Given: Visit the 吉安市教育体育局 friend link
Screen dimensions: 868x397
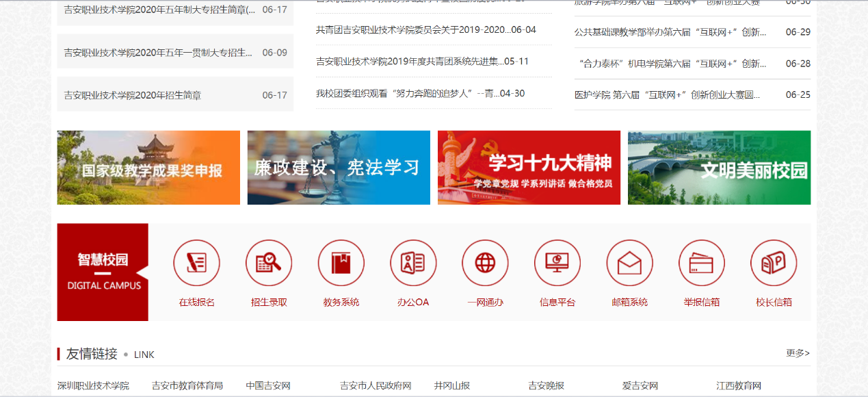Looking at the screenshot, I should tap(187, 386).
